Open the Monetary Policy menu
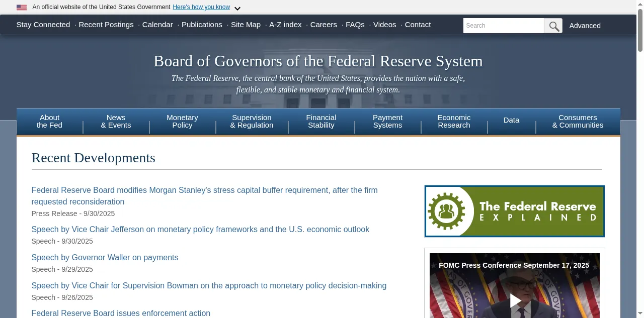 tap(182, 121)
